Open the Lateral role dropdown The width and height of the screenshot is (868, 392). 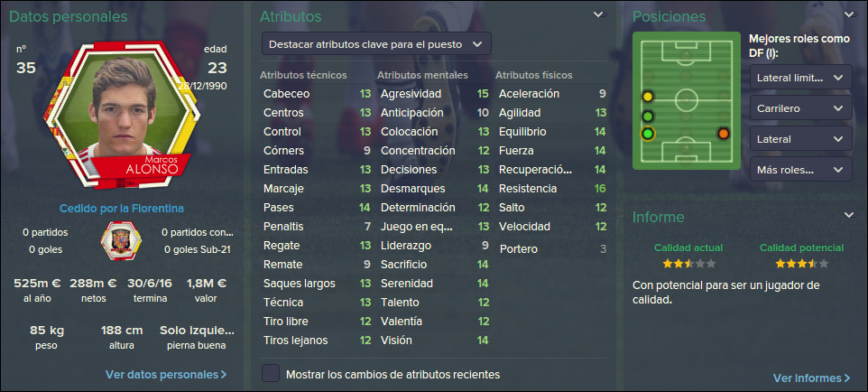click(801, 138)
